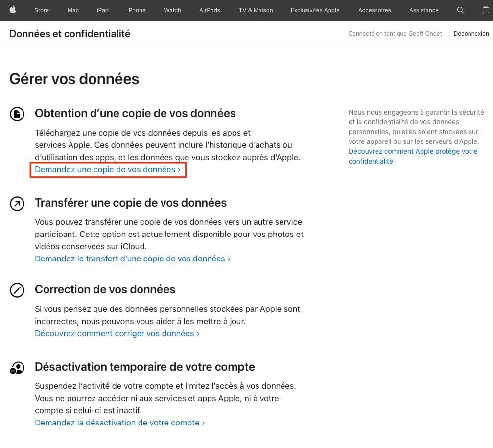Click the Déconnexion link
The image size is (493, 448).
pos(471,34)
